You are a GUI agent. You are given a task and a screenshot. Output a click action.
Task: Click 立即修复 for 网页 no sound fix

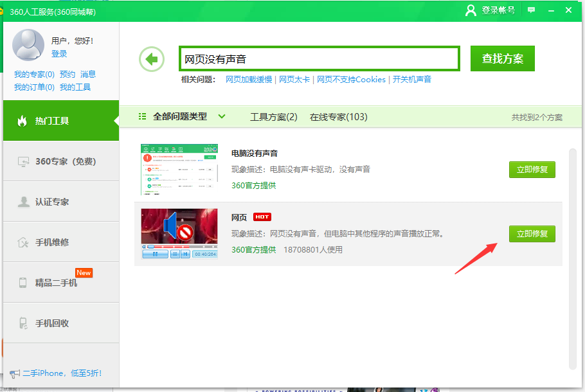(x=532, y=234)
